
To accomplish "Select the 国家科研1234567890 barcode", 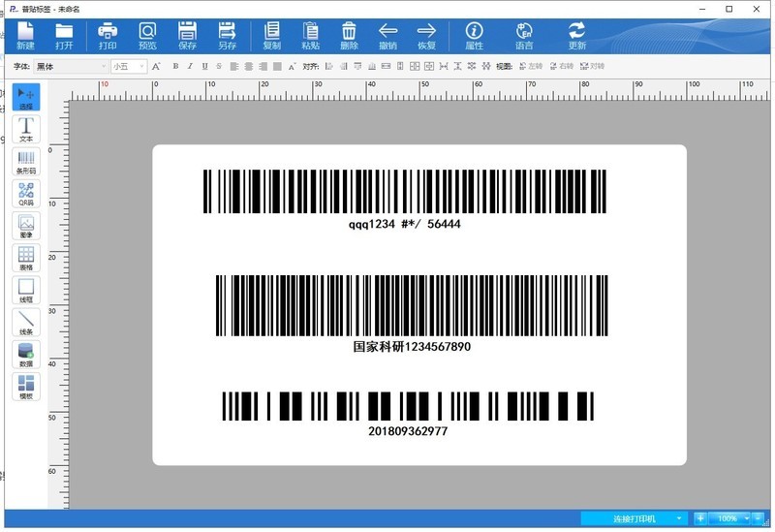I will [412, 305].
